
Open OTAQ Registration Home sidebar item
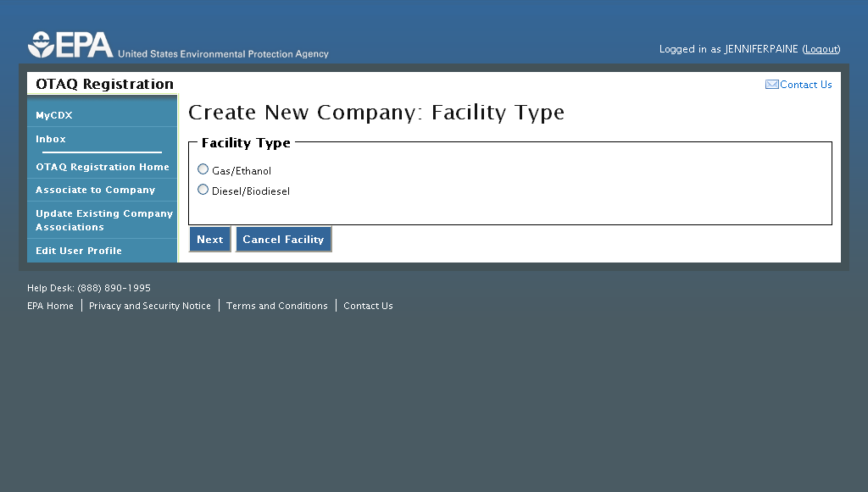(x=103, y=167)
